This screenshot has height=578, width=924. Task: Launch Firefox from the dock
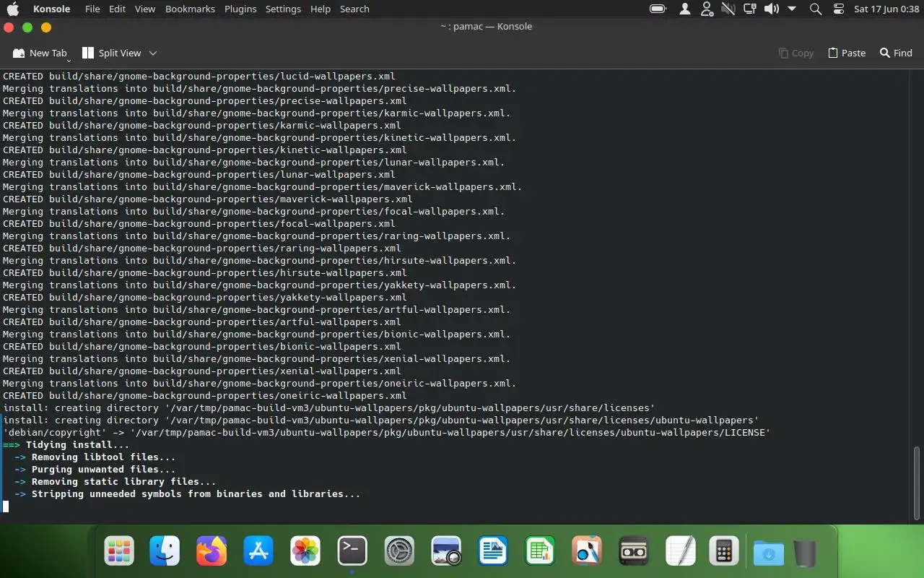click(212, 552)
